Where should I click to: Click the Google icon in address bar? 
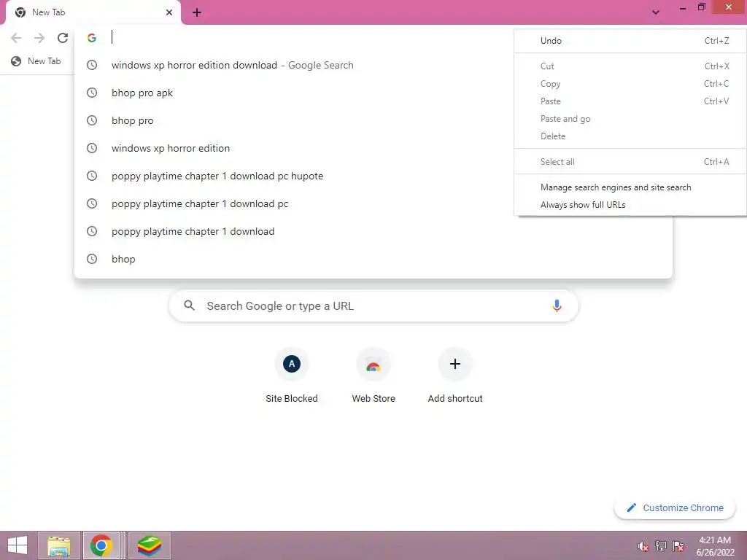click(92, 38)
